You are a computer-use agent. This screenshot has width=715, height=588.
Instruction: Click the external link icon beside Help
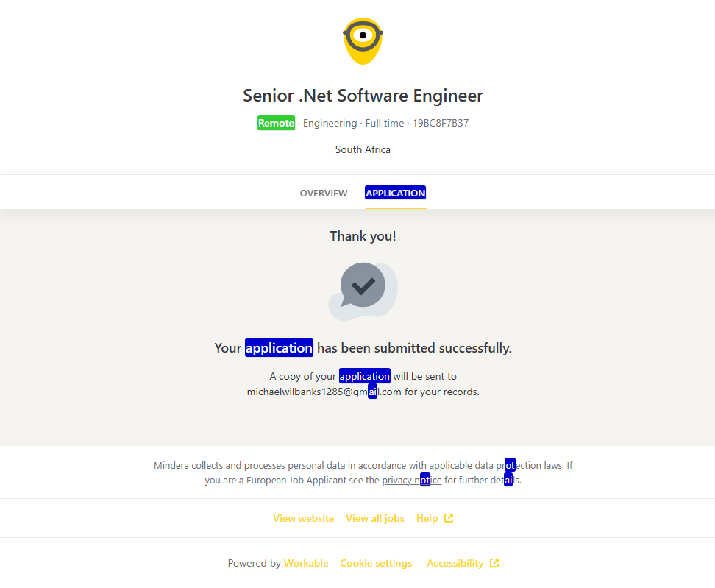click(x=449, y=518)
